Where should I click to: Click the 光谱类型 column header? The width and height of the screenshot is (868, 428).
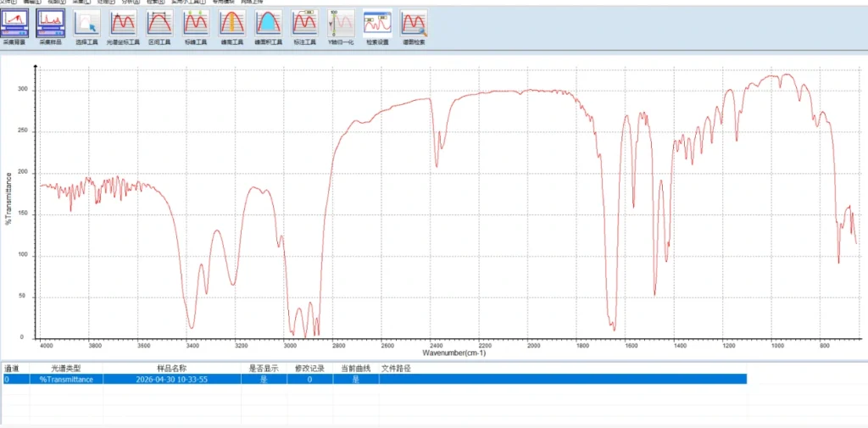66,368
